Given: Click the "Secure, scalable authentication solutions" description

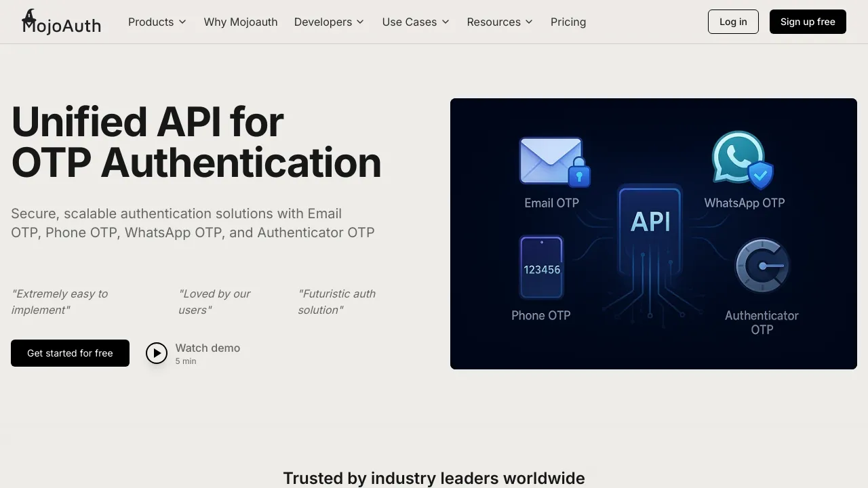Looking at the screenshot, I should click(x=193, y=223).
